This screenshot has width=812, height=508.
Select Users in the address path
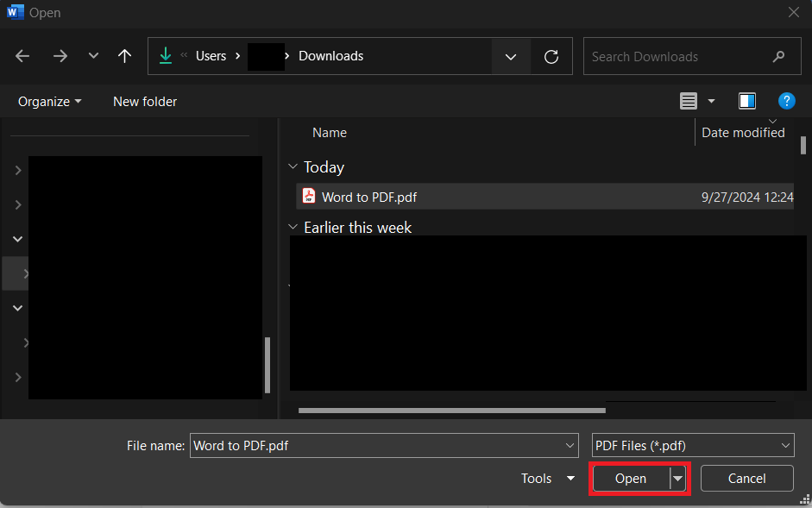click(211, 56)
